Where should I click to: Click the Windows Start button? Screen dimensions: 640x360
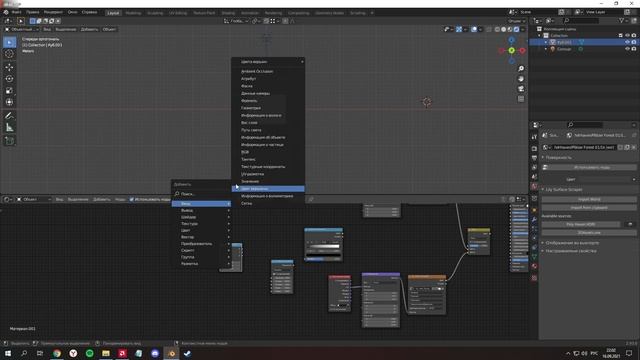8,353
